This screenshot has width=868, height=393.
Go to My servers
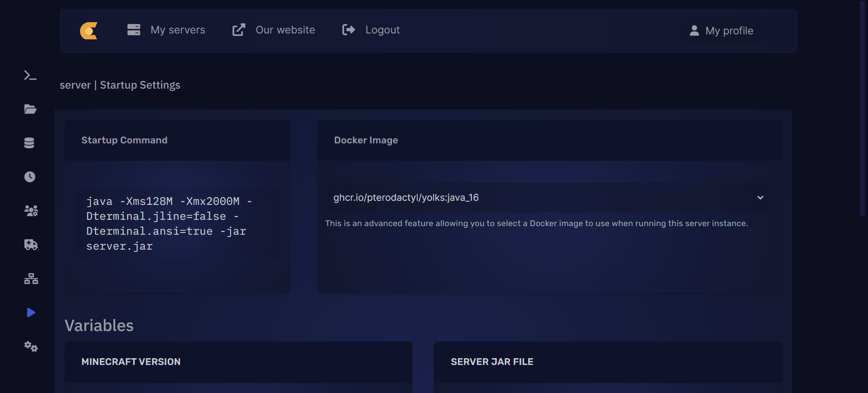pos(166,30)
